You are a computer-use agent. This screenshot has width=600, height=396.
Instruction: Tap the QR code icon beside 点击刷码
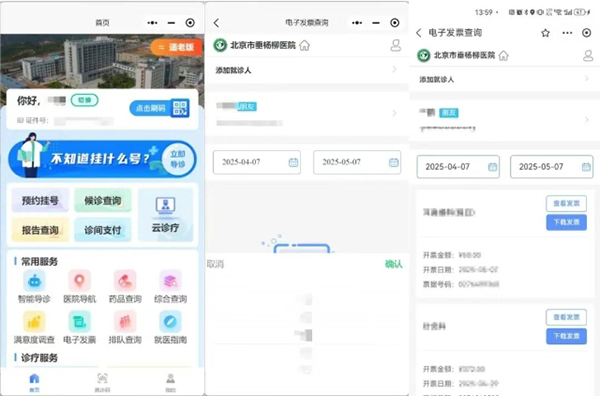coord(180,108)
